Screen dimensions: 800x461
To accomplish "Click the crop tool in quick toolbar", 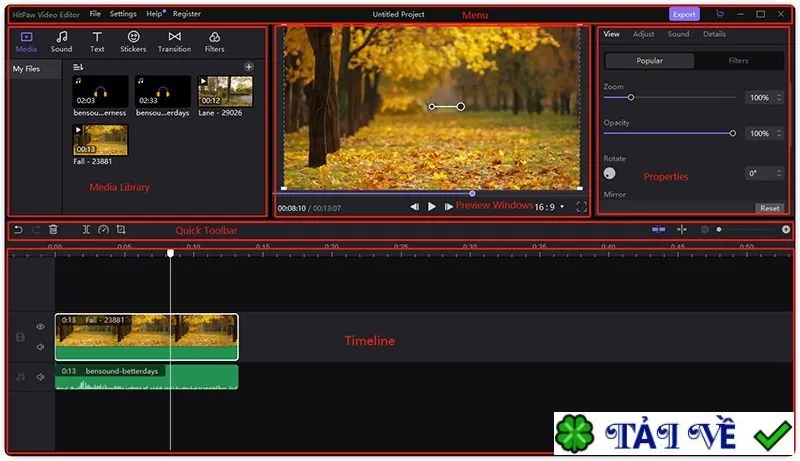I will pyautogui.click(x=121, y=229).
